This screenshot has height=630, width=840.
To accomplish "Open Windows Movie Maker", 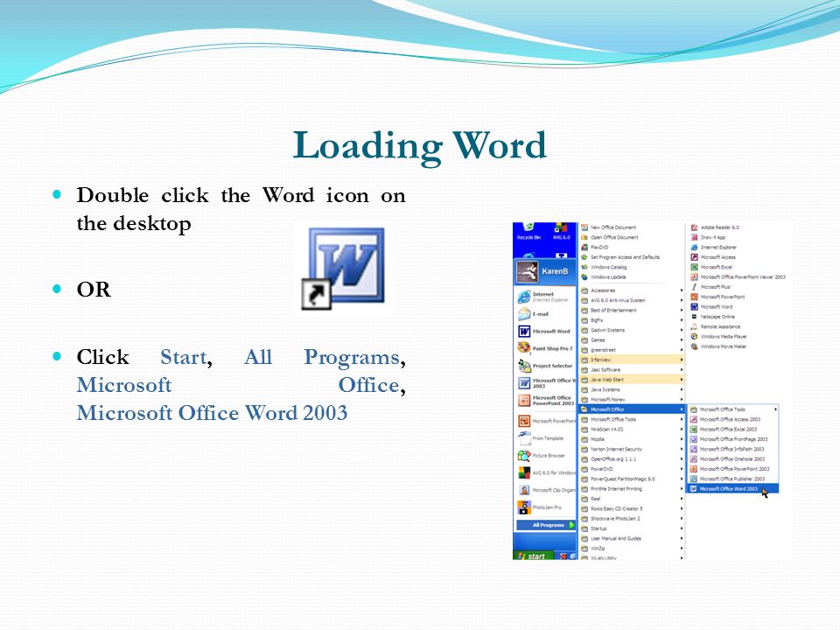I will (719, 346).
